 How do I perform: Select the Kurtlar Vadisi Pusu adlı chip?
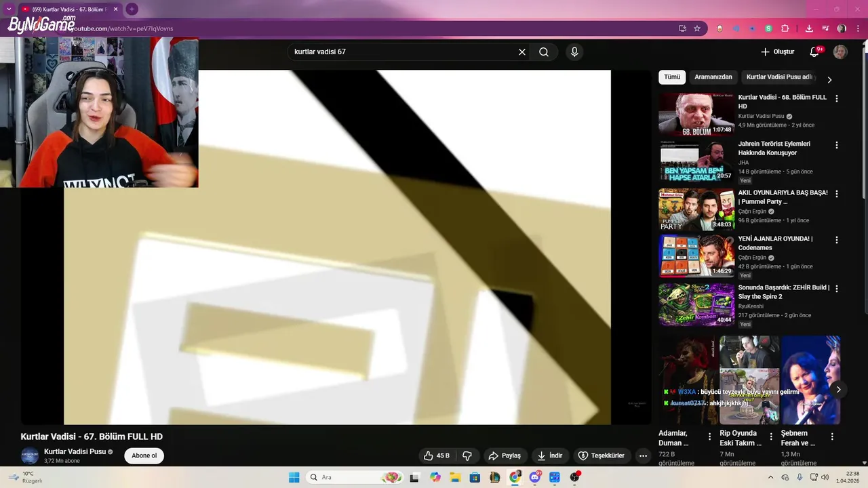pos(779,77)
